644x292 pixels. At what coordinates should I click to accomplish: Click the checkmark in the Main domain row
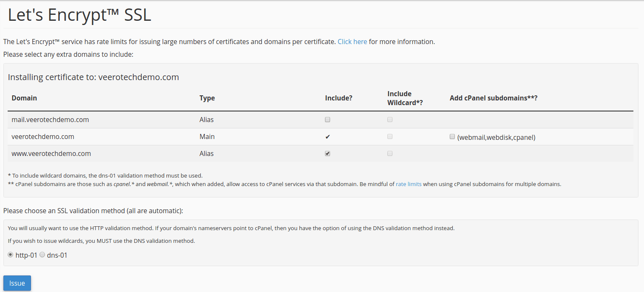coord(328,137)
